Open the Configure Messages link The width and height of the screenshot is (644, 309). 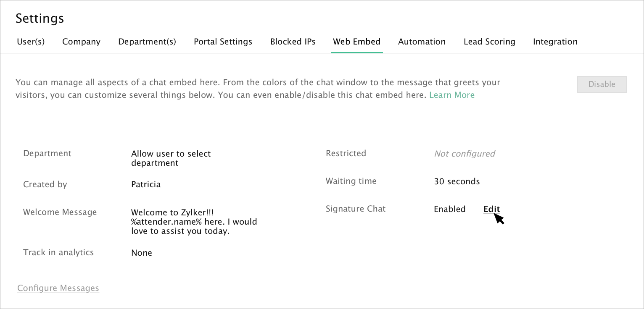pos(58,288)
